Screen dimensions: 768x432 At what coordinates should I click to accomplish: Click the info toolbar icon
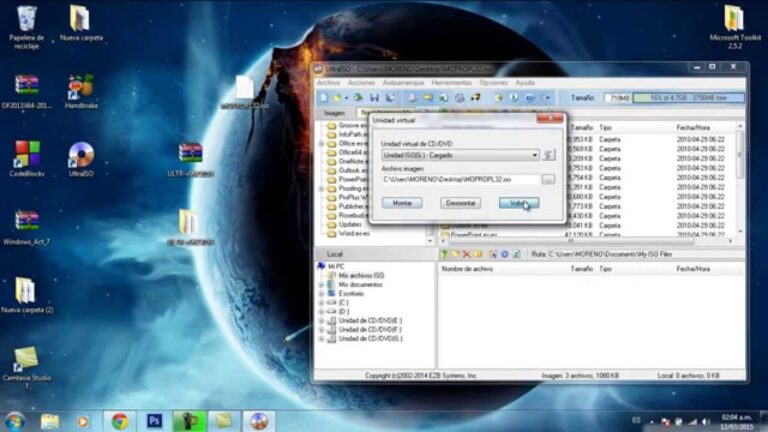tap(514, 98)
